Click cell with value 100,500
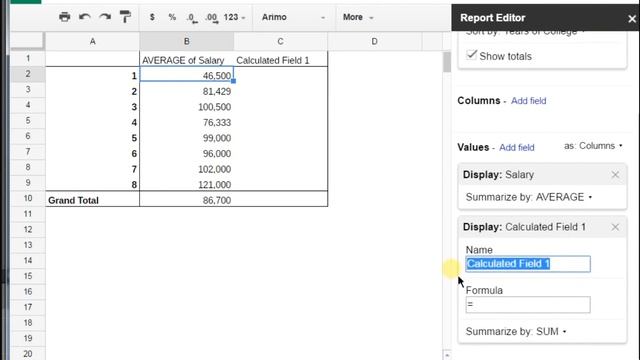The height and width of the screenshot is (360, 640). coord(187,107)
